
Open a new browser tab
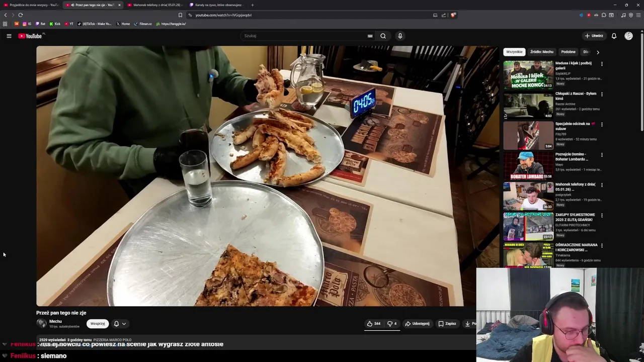253,5
